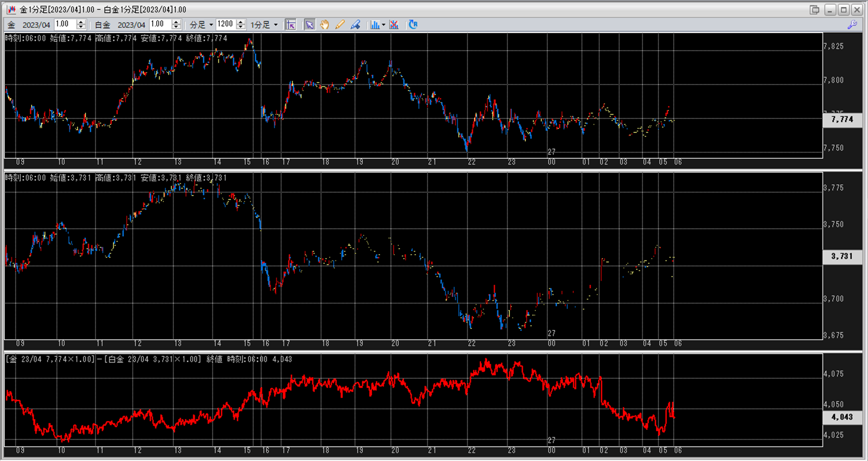Click the 白金 2023/04 contract label
Image resolution: width=868 pixels, height=461 pixels.
[x=131, y=25]
